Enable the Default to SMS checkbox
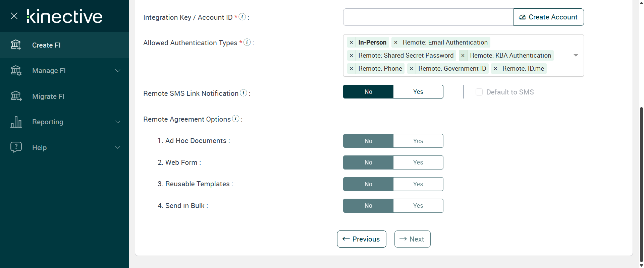 coord(479,92)
